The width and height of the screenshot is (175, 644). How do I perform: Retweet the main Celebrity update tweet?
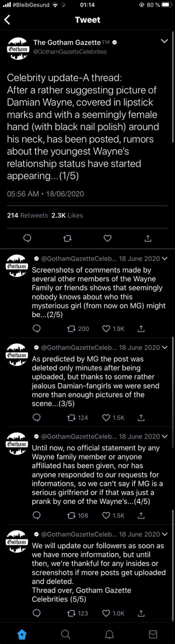(67, 239)
